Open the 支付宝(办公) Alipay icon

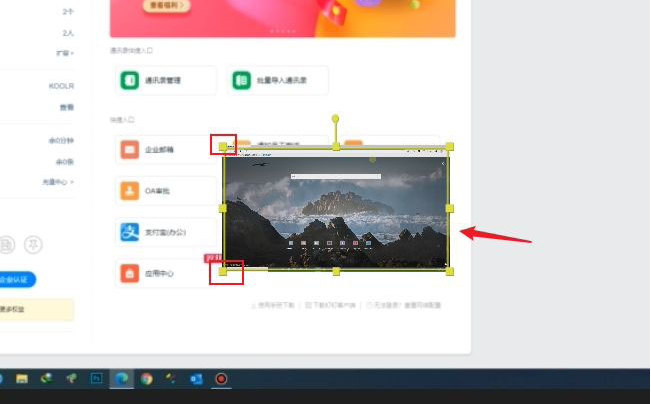click(130, 232)
